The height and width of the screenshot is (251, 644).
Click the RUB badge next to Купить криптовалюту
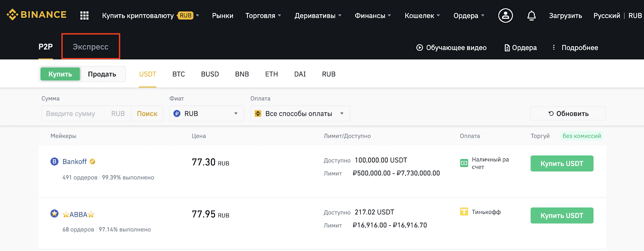click(186, 16)
